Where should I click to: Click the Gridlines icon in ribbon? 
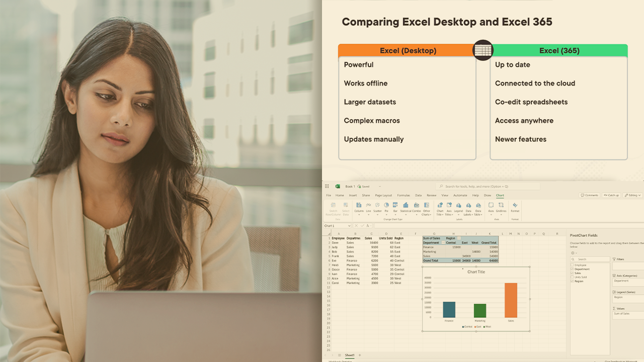point(501,206)
